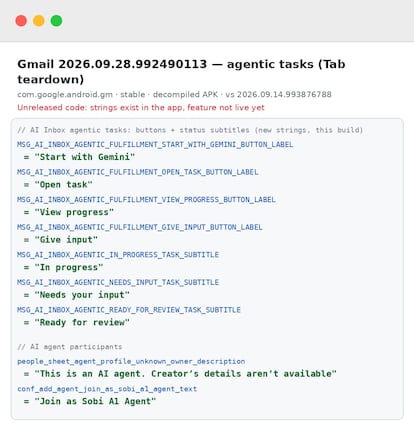Screen dimensions: 414x425
Task: Select the "View progress" string value
Action: click(74, 212)
